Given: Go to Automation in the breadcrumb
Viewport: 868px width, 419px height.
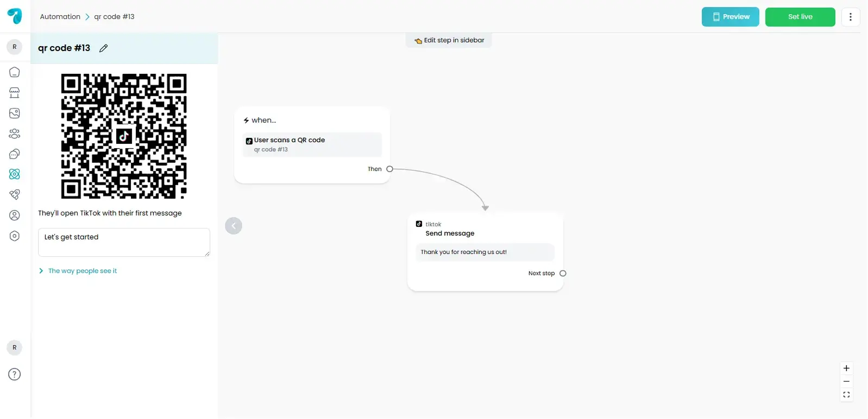Looking at the screenshot, I should point(60,17).
